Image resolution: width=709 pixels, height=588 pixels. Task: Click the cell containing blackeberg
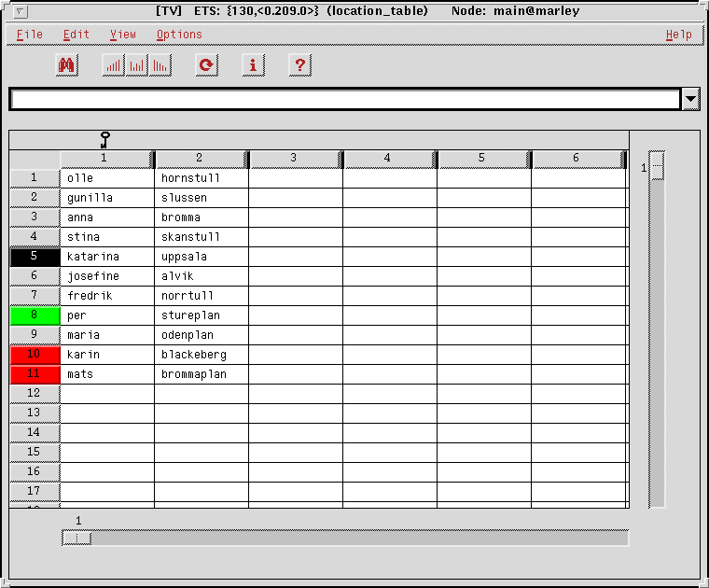point(202,355)
